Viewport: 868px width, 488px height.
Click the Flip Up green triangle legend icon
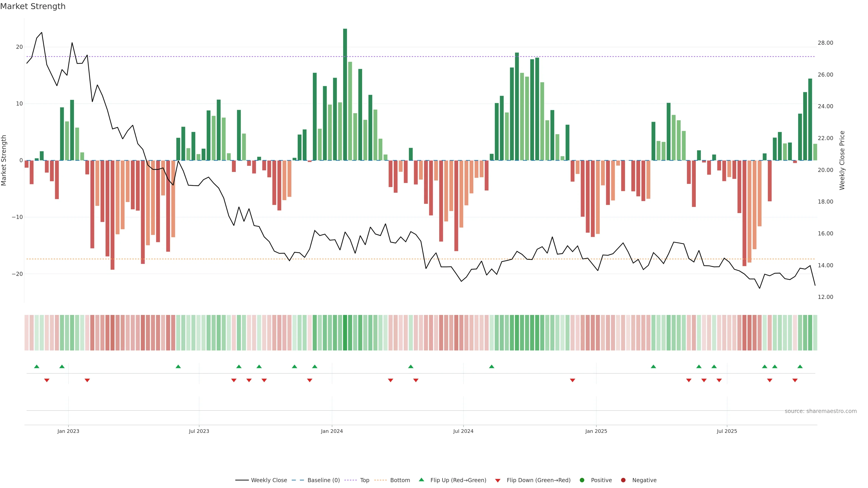pyautogui.click(x=421, y=480)
